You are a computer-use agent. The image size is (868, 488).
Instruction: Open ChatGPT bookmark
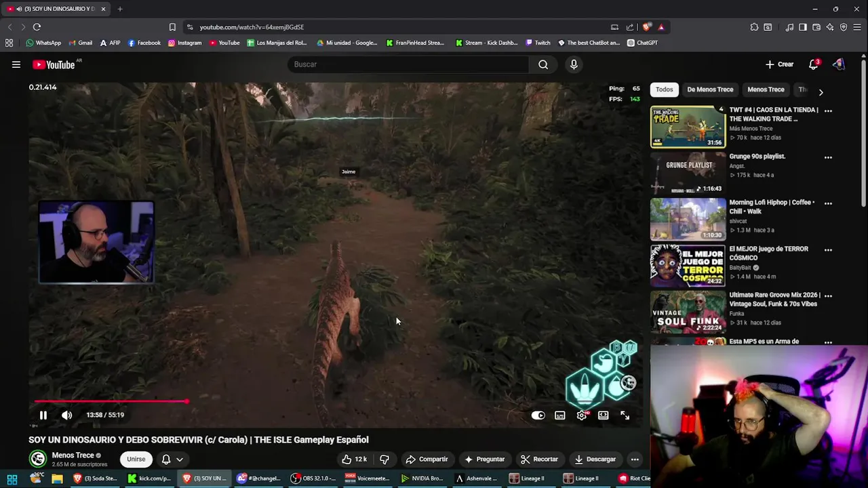pos(642,43)
